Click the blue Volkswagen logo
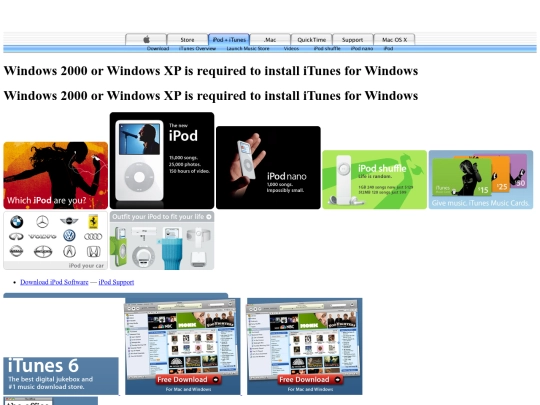The width and height of the screenshot is (540, 405). click(69, 236)
